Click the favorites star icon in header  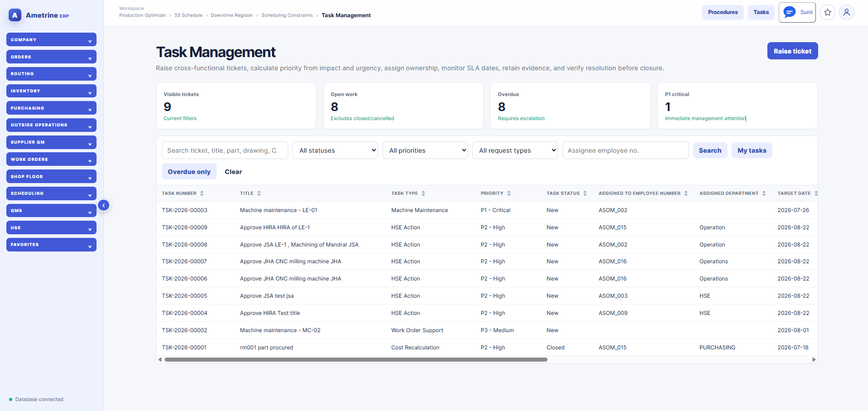[x=828, y=12]
